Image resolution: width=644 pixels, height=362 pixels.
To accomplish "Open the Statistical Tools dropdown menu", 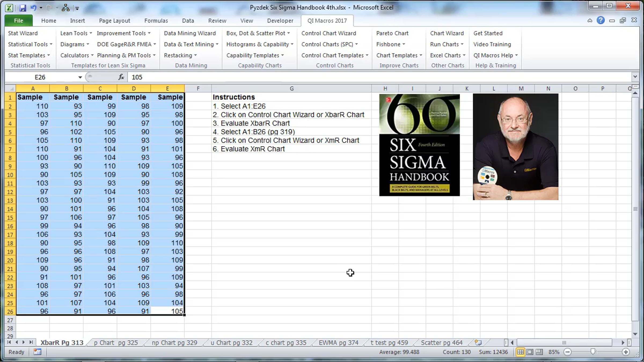I will [30, 44].
